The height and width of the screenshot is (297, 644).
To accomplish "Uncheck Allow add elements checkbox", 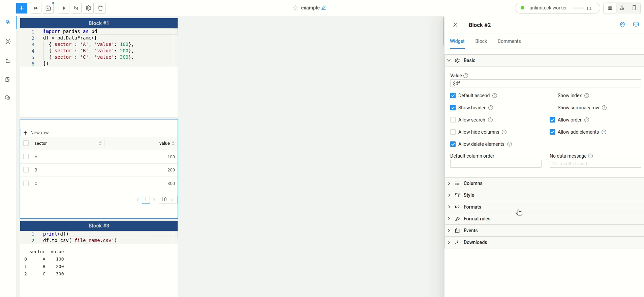I will click(x=552, y=132).
